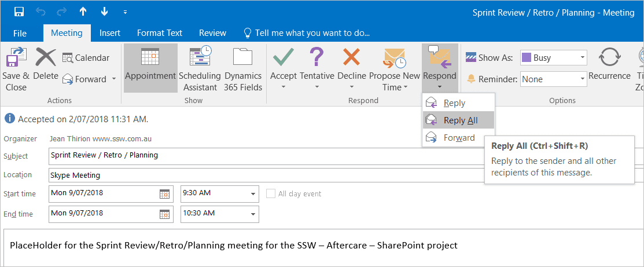Expand the 9:30 AM start time dropdown
Screen dimensions: 644x267
click(253, 193)
